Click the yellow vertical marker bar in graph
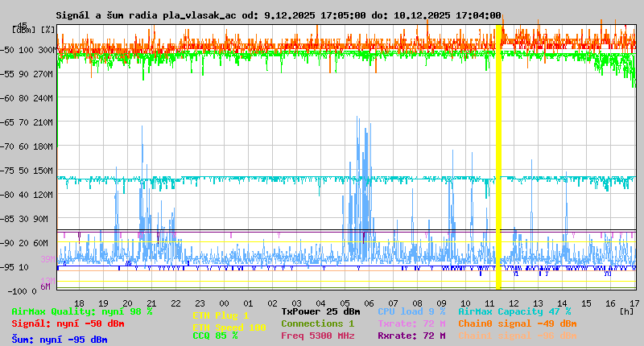644x346 pixels. tap(499, 161)
